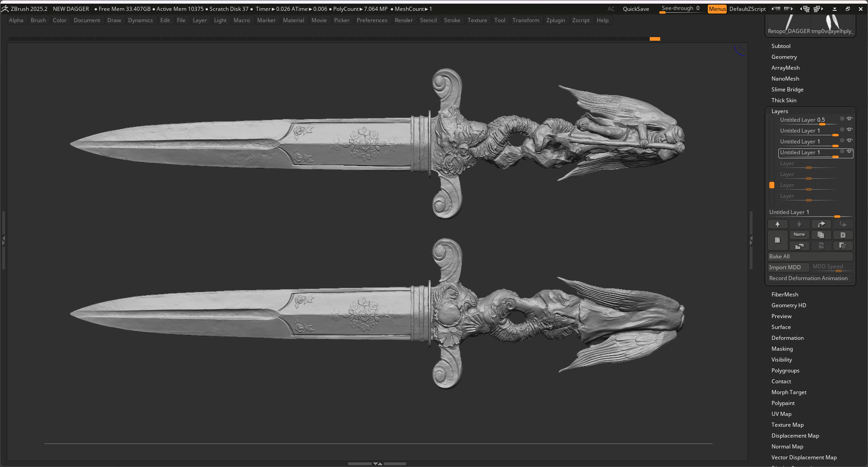Viewport: 868px width, 467px height.
Task: Click Record Deformation Animation button
Action: coord(810,278)
